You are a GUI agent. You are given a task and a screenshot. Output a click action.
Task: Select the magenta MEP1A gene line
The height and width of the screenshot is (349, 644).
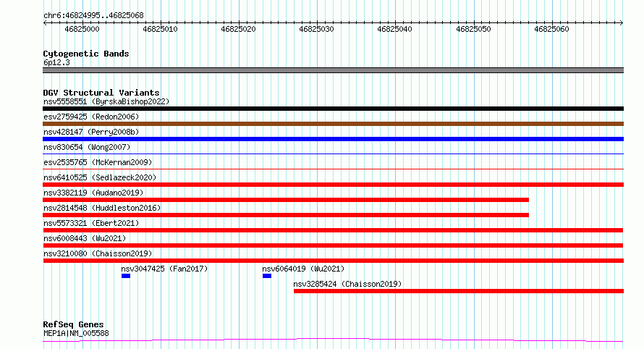[x=333, y=340]
